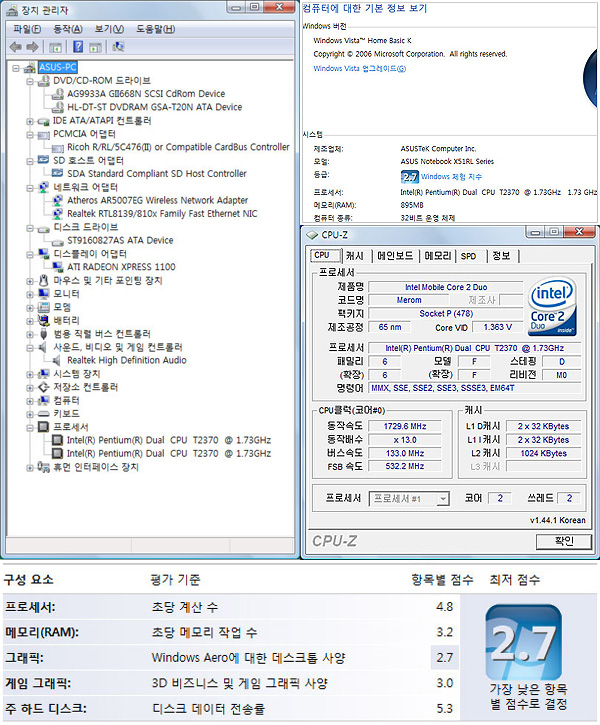Screen dimensions: 600x725
Task: Select the ASUS-PC computer icon at tree root
Action: click(30, 68)
